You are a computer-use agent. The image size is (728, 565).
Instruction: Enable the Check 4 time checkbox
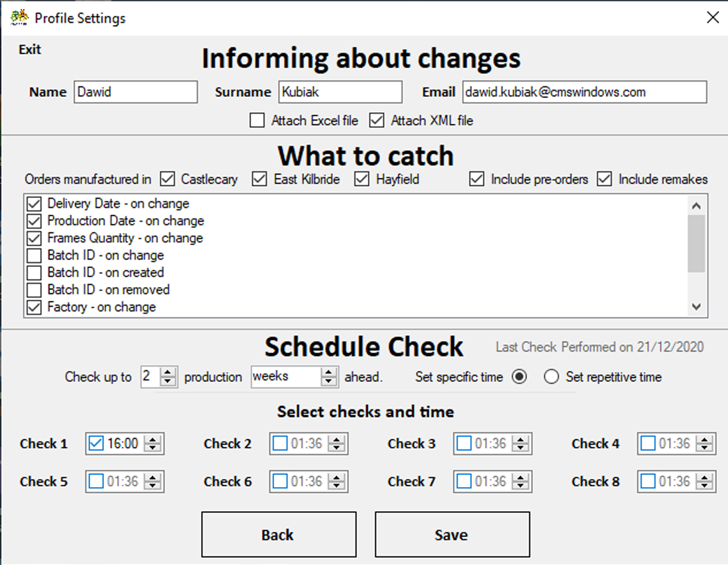coord(648,444)
